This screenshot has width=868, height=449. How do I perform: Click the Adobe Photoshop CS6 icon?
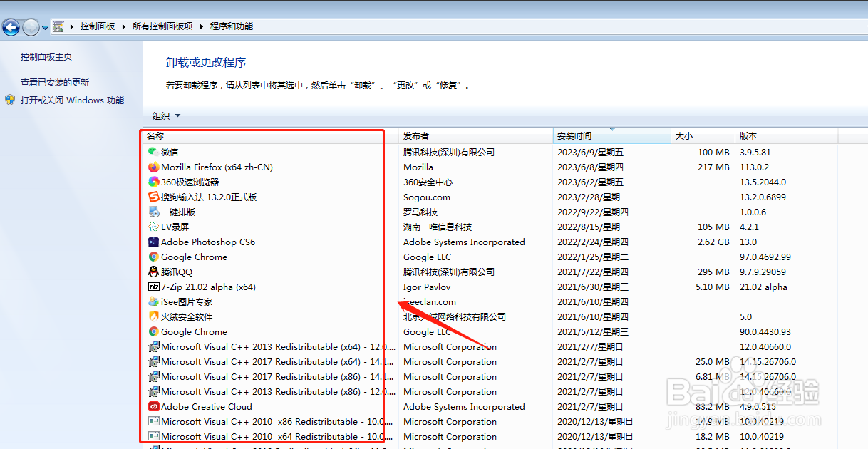[153, 242]
